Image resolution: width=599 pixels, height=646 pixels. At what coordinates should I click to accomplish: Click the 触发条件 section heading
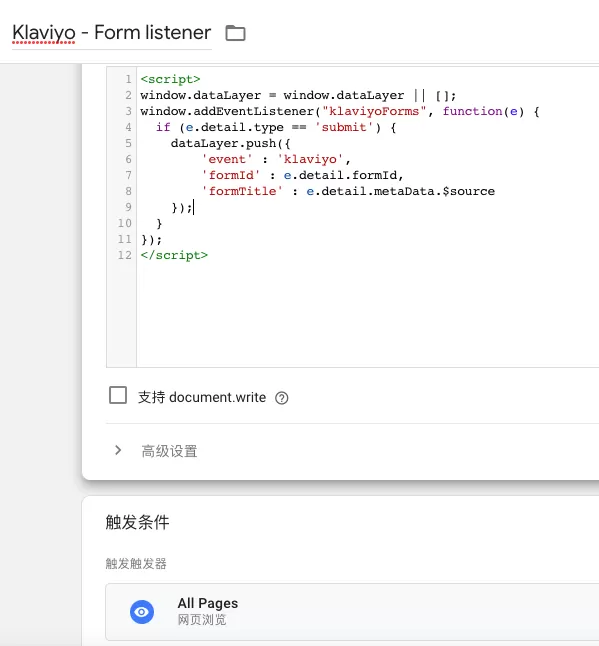pyautogui.click(x=137, y=522)
